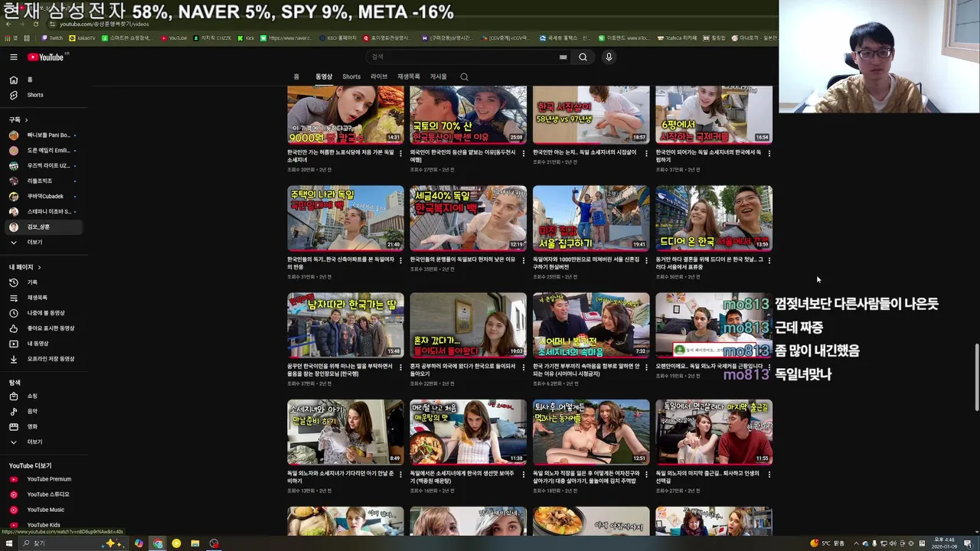Image resolution: width=980 pixels, height=551 pixels.
Task: Open more options for the 9000원 칼국수 video
Action: click(400, 153)
